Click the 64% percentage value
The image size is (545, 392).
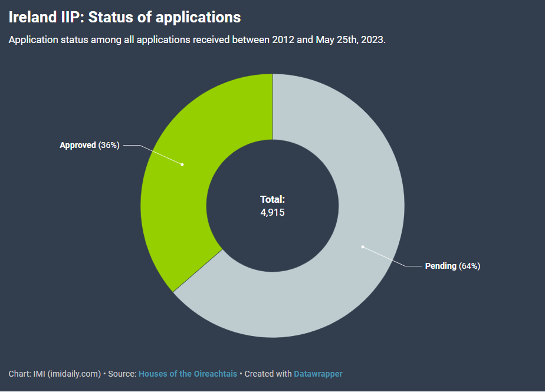tap(470, 266)
